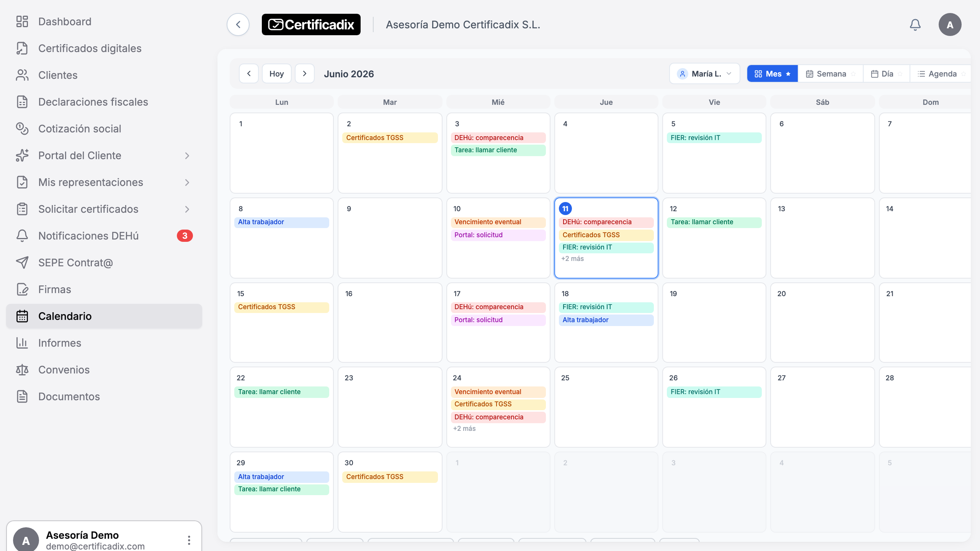Open Alta trabajador event on June 8
The height and width of the screenshot is (551, 980).
(x=281, y=222)
